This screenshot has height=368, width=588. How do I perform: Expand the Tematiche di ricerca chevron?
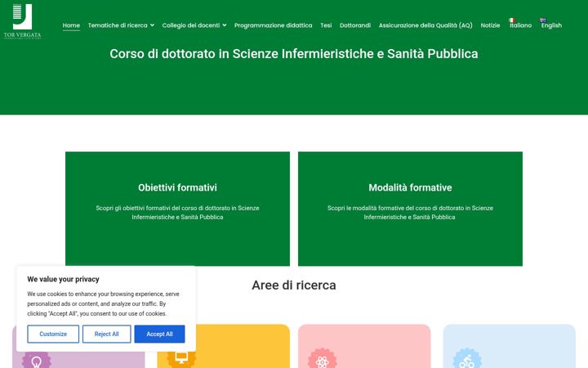(152, 25)
